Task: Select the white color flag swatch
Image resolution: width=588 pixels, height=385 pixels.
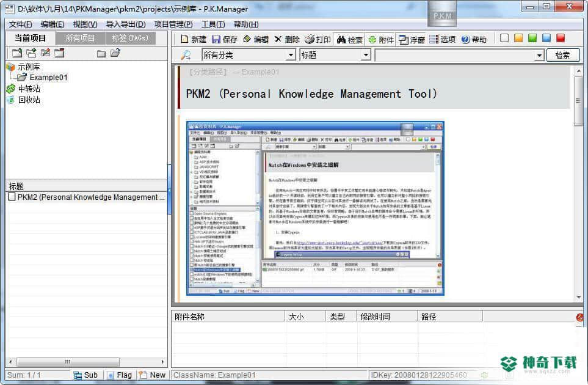Action: 504,38
